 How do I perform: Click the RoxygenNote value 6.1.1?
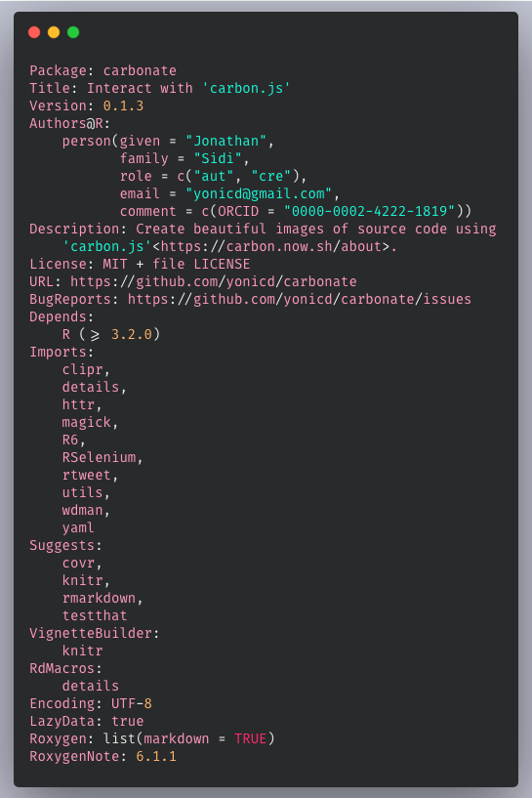(156, 756)
